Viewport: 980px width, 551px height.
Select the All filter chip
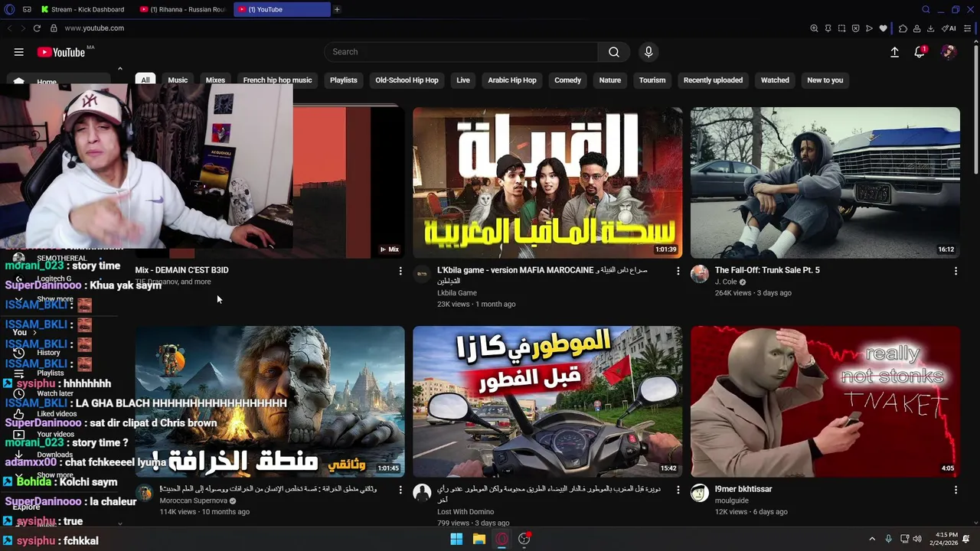click(145, 80)
